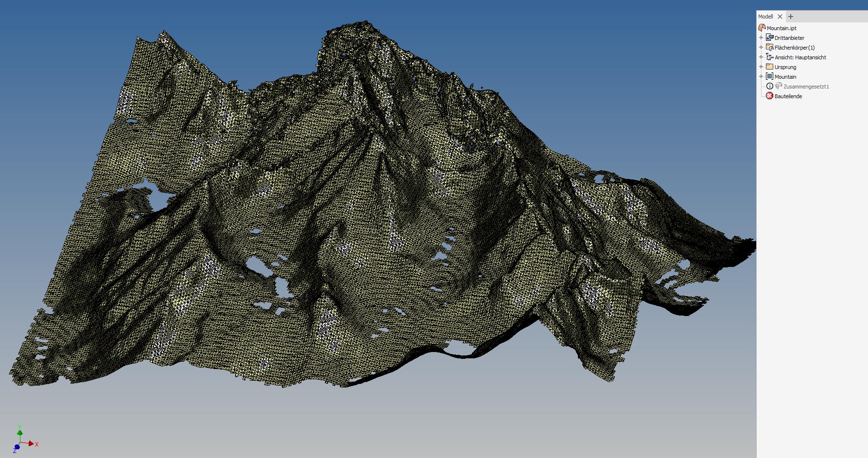Expand the Drittanbieter tree node
Screen dimensions: 868x458
(762, 37)
